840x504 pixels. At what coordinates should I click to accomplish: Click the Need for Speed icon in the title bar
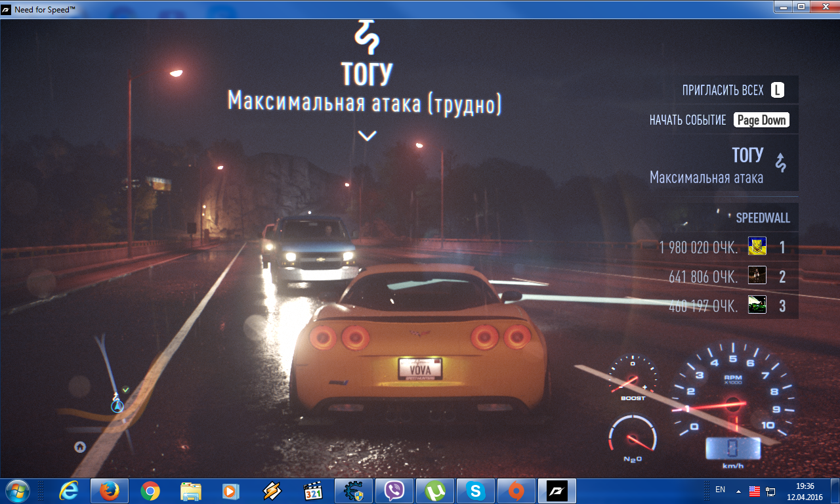7,10
